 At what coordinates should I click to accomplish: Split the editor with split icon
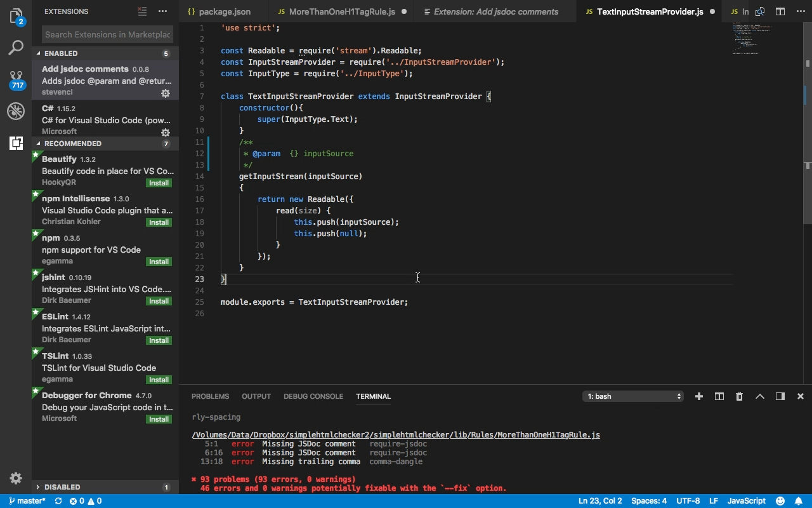[x=780, y=11]
